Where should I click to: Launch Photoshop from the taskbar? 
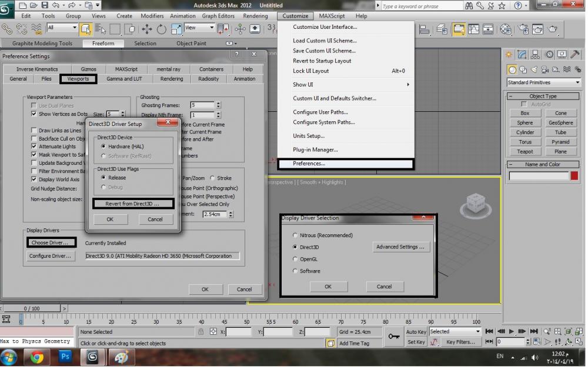pos(65,357)
